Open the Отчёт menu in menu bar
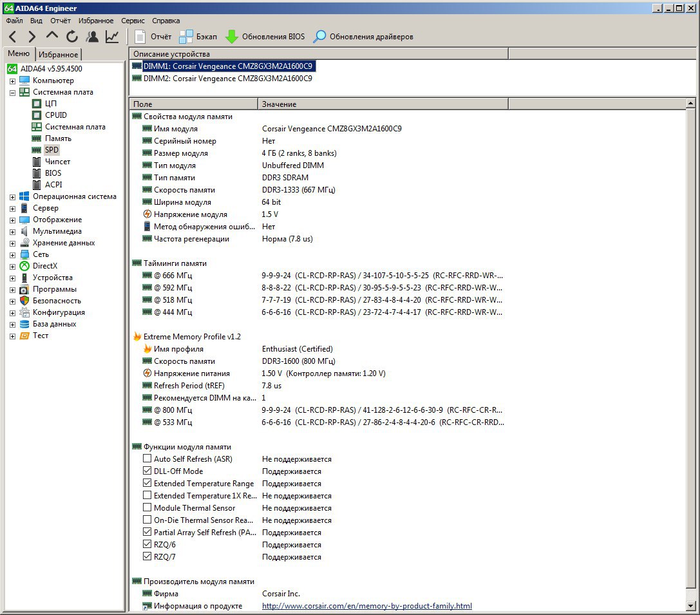Viewport: 700px width, 615px height. 61,21
